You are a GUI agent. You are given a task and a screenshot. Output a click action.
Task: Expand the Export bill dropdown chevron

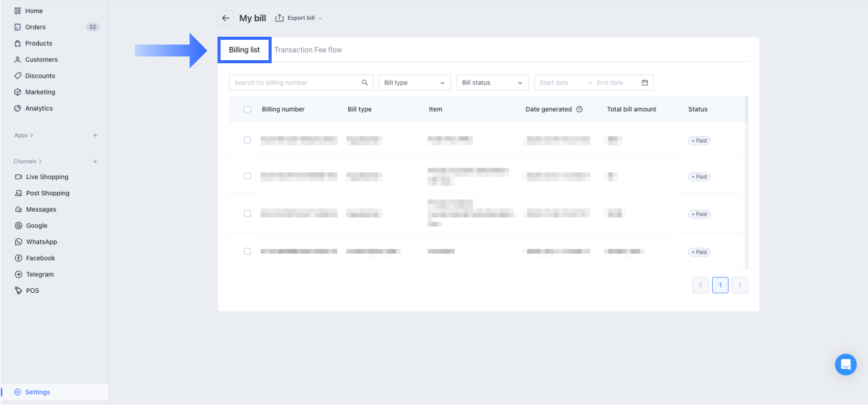[320, 18]
